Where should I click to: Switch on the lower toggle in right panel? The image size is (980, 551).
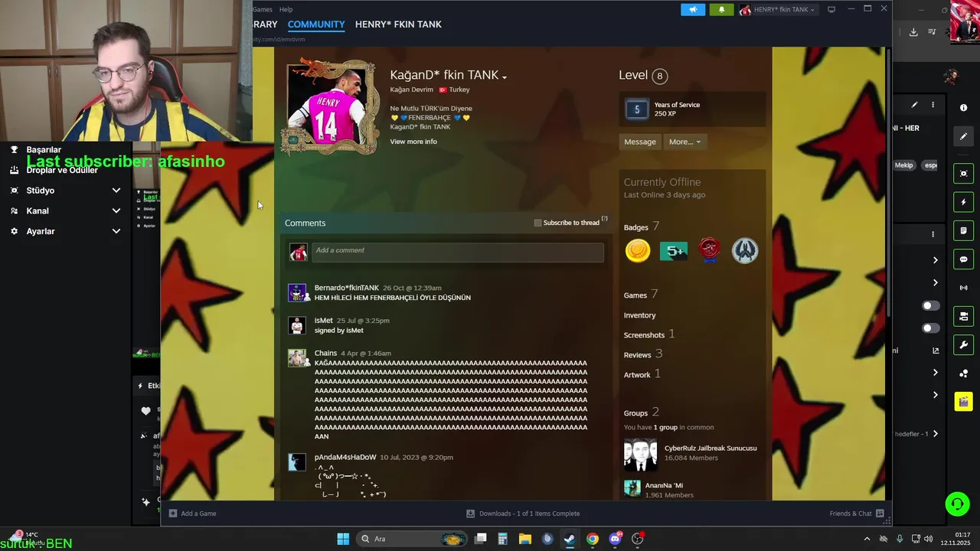click(931, 328)
